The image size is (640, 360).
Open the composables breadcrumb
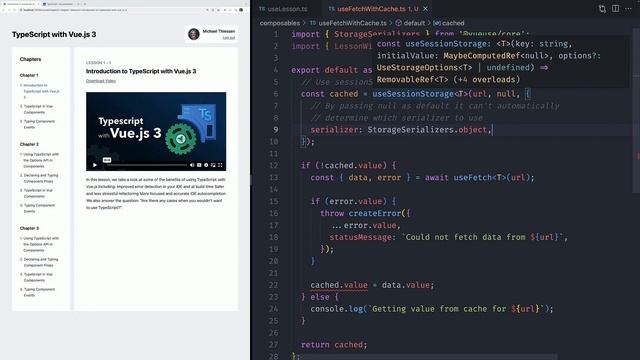(x=280, y=23)
